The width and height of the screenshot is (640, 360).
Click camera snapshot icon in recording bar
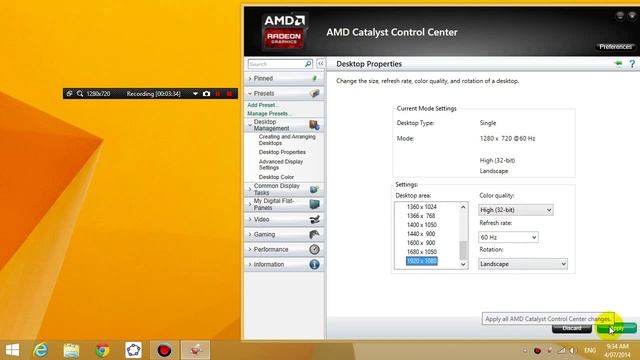[x=207, y=93]
